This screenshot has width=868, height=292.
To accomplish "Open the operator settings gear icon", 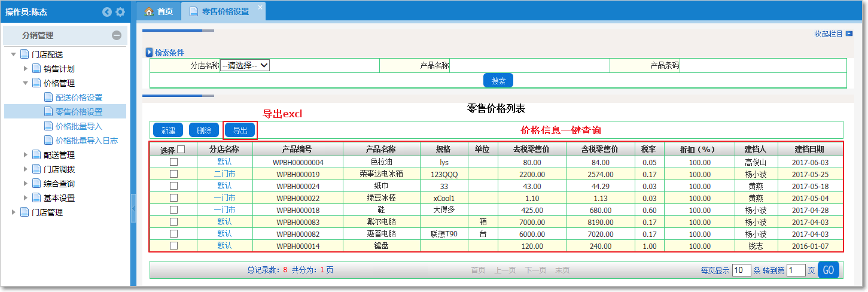I will [120, 12].
